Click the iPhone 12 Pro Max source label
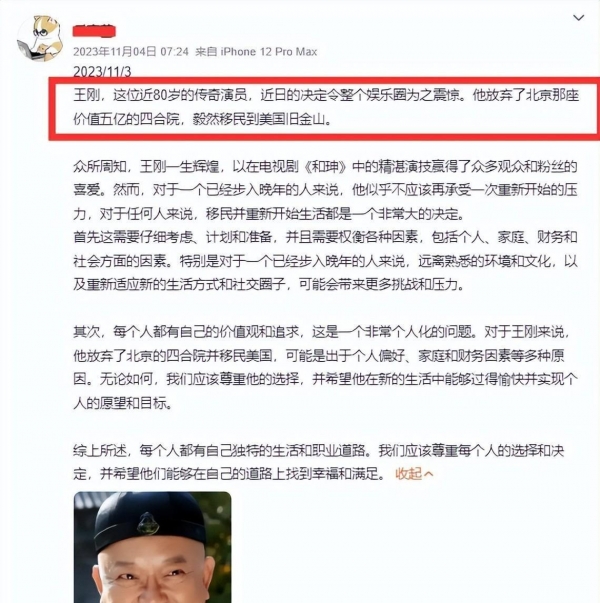Viewport: 600px width, 603px height. point(268,52)
